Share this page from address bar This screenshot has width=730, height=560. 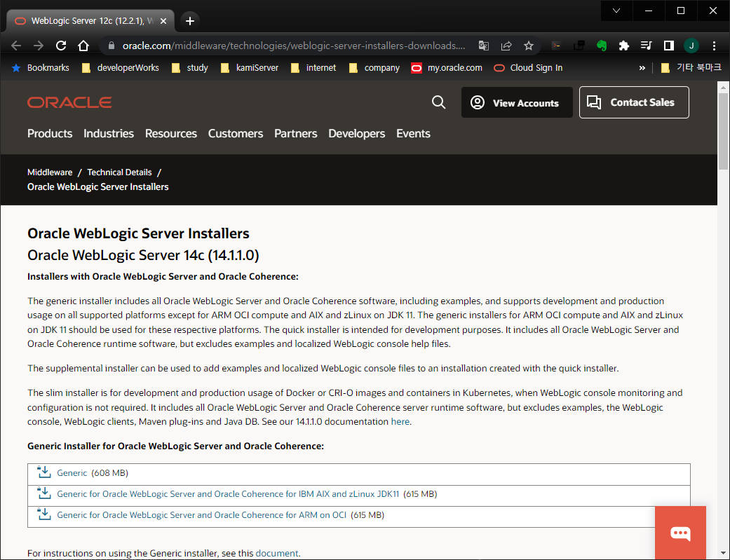[506, 46]
